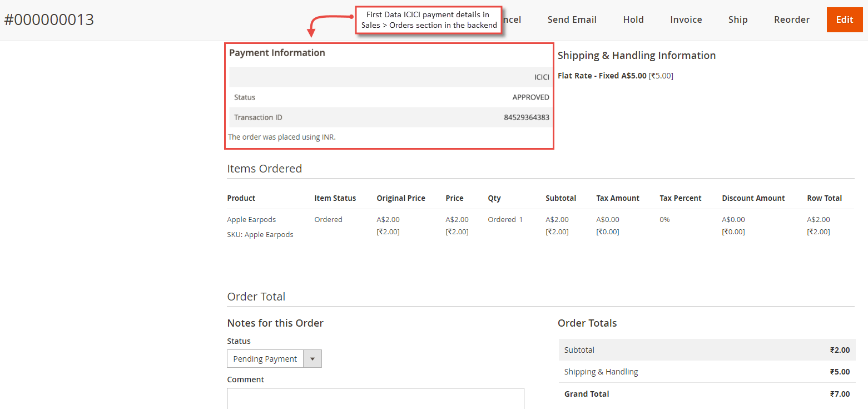Click the Items Ordered section title
The height and width of the screenshot is (409, 868).
pyautogui.click(x=264, y=168)
